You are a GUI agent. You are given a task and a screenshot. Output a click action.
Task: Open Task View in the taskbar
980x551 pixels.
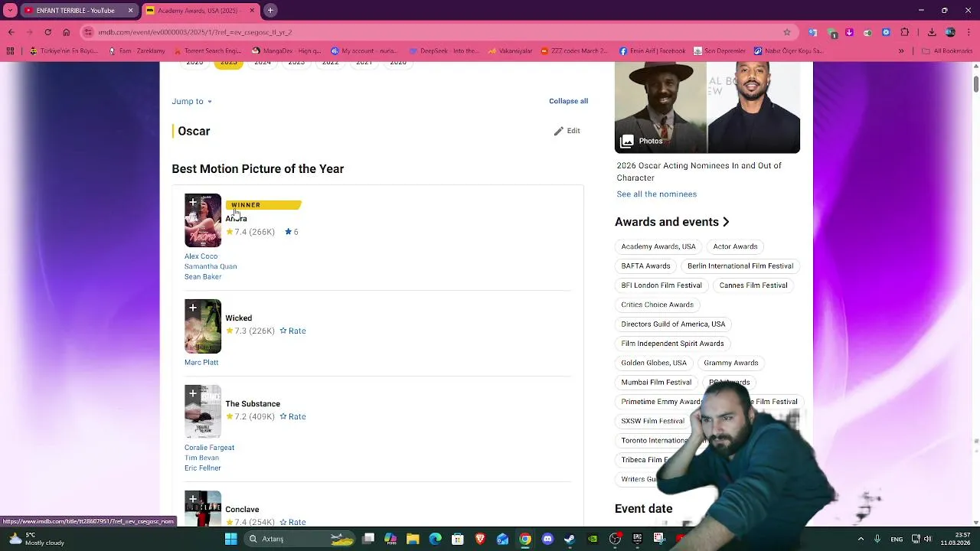point(368,539)
